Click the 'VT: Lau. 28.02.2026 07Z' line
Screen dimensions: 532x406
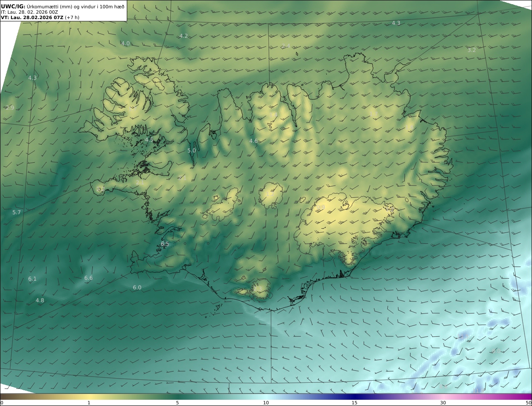click(32, 18)
